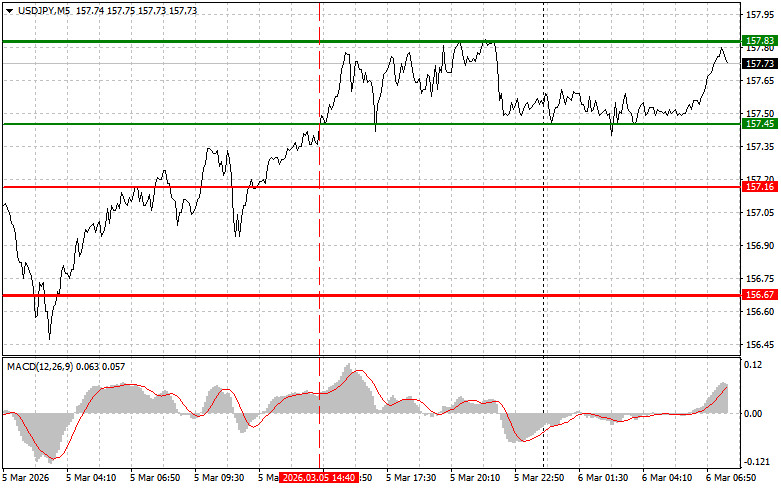The height and width of the screenshot is (489, 781).
Task: Click the green 157.83 price label
Action: pyautogui.click(x=759, y=41)
